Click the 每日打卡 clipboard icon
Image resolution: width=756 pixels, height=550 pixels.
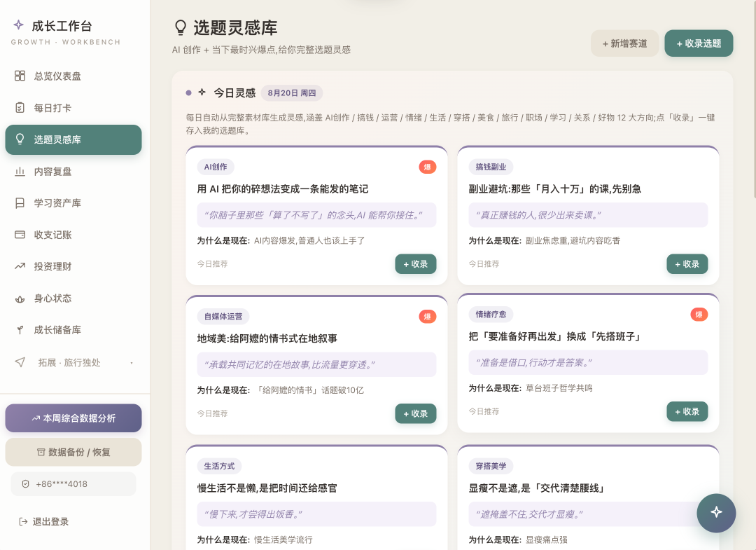coord(20,108)
